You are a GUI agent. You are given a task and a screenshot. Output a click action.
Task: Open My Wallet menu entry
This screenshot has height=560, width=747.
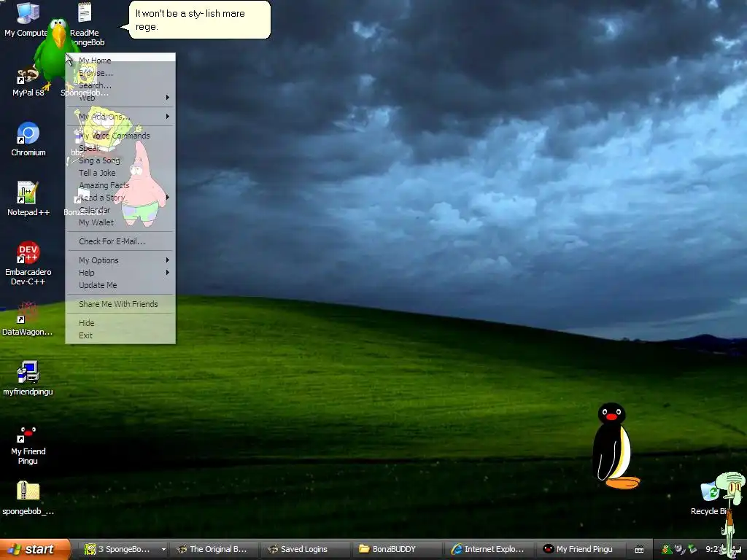click(x=120, y=222)
